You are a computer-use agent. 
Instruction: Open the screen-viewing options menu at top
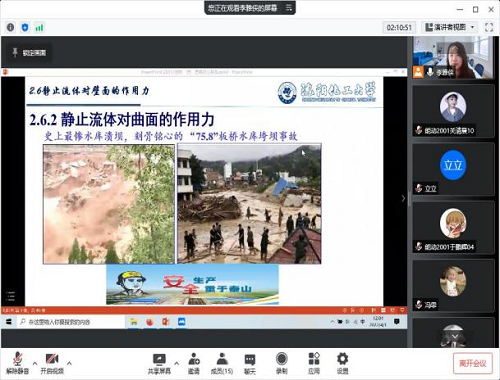[289, 8]
